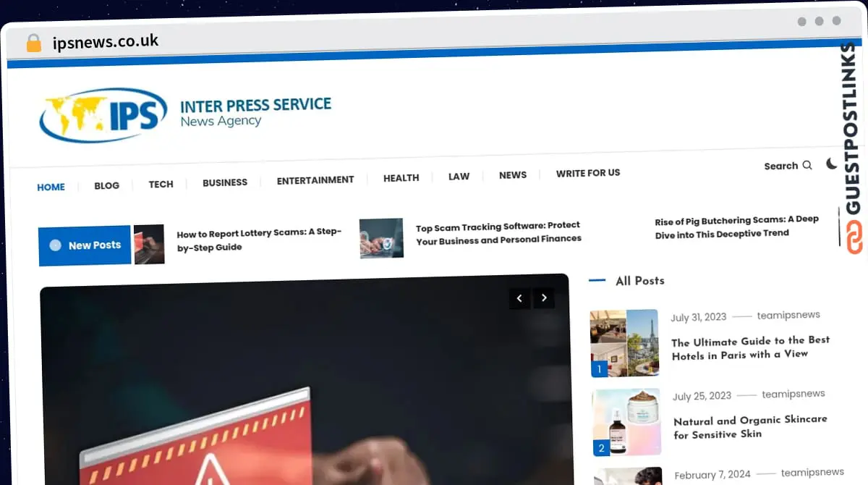868x485 pixels.
Task: Open 'How to Report Lottery Scams' article
Action: click(259, 240)
